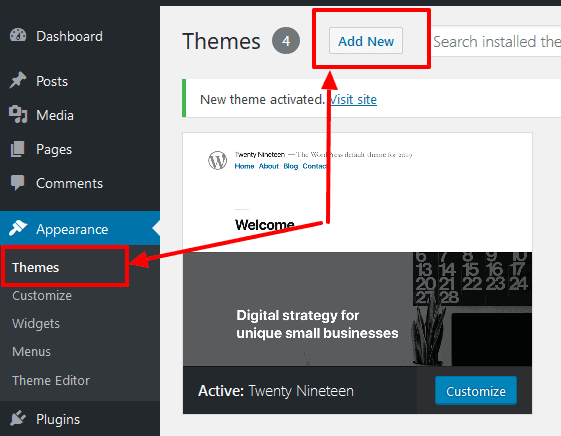Follow the Visit site link
The image size is (561, 436).
353,99
